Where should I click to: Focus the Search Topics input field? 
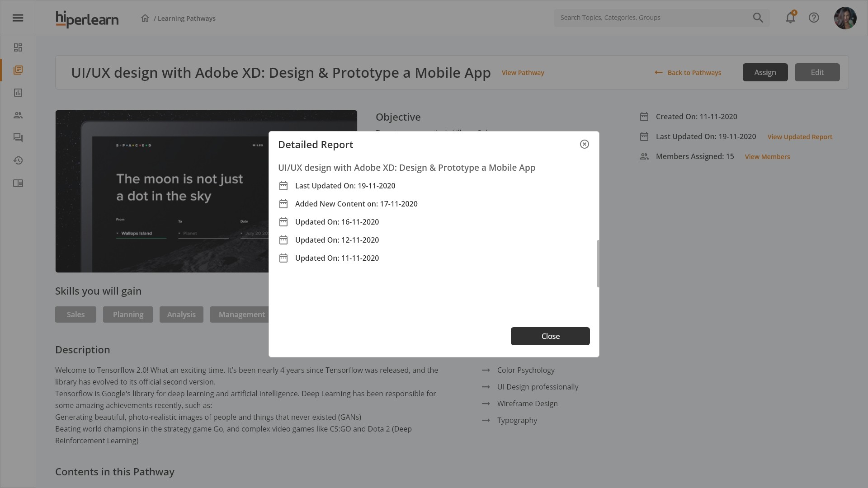[651, 18]
